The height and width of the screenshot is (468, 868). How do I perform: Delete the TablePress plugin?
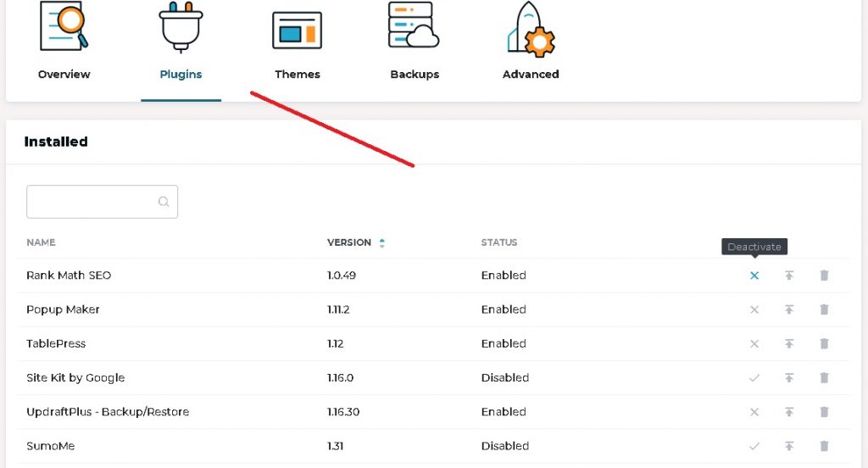824,344
